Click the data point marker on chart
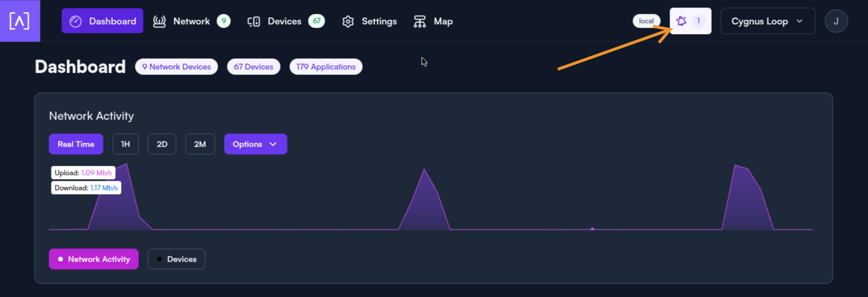This screenshot has width=868, height=297. coord(593,229)
